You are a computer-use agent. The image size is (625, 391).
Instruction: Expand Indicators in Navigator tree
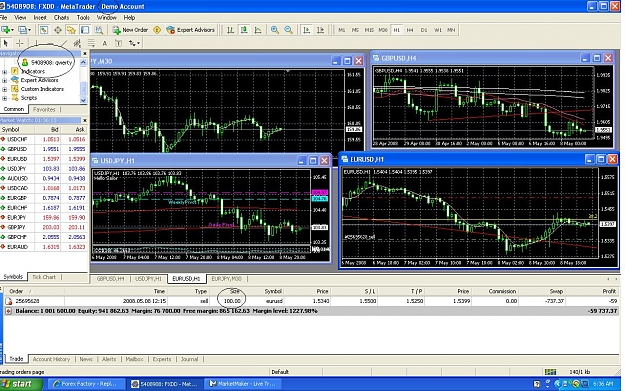click(5, 72)
